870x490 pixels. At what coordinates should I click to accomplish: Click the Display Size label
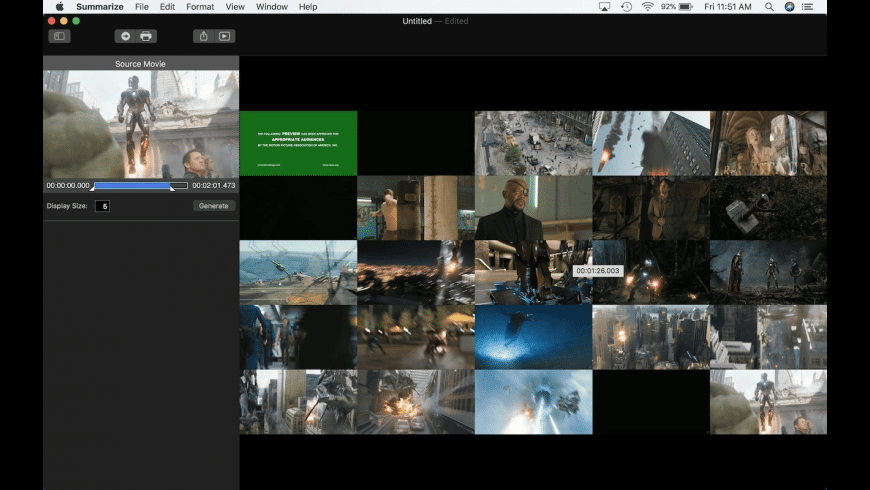[67, 206]
